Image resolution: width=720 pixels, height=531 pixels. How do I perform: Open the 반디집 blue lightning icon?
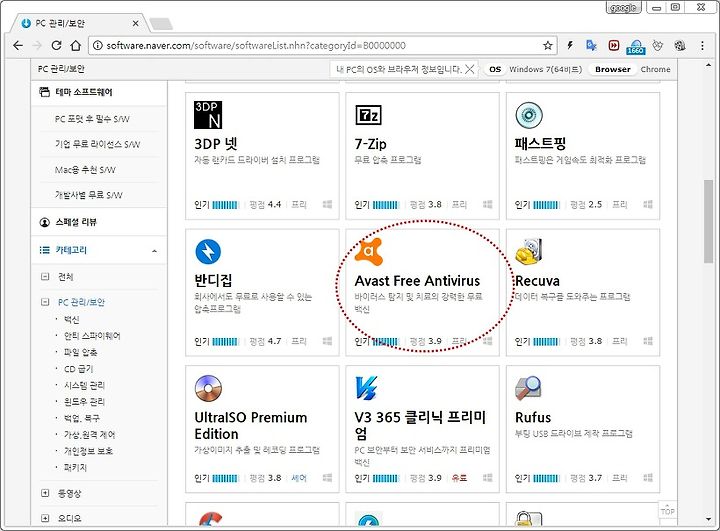(208, 252)
